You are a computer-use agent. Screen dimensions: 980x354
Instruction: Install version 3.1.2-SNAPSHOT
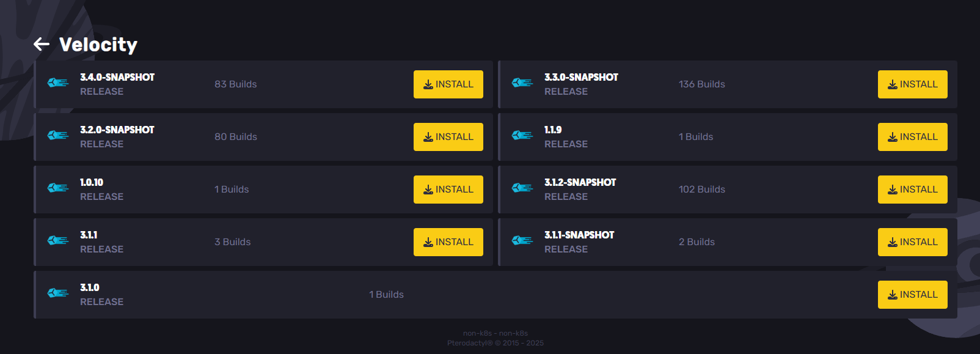point(913,190)
